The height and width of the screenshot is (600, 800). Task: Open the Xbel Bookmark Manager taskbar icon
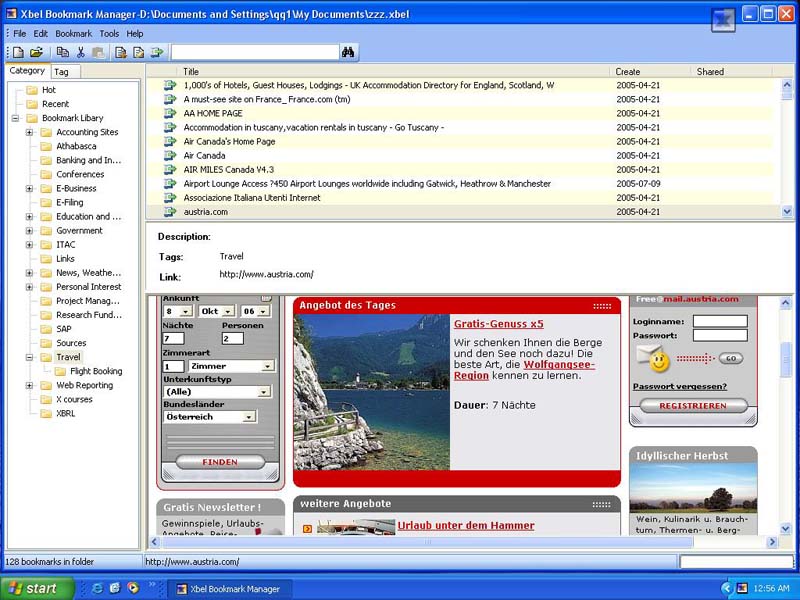[230, 589]
